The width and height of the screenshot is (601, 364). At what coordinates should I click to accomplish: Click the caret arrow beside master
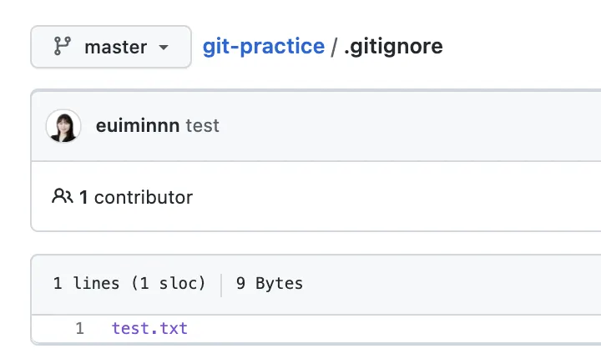[164, 48]
